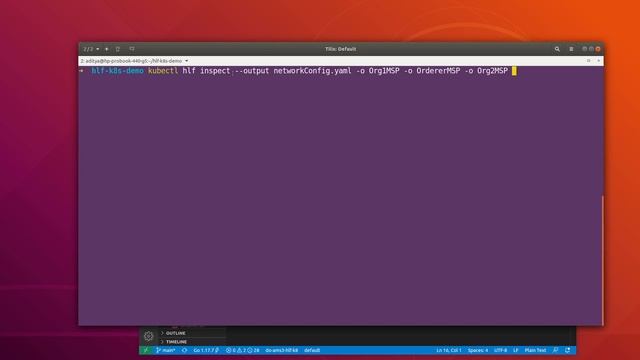Open the Tilix hamburger menu

tap(571, 49)
